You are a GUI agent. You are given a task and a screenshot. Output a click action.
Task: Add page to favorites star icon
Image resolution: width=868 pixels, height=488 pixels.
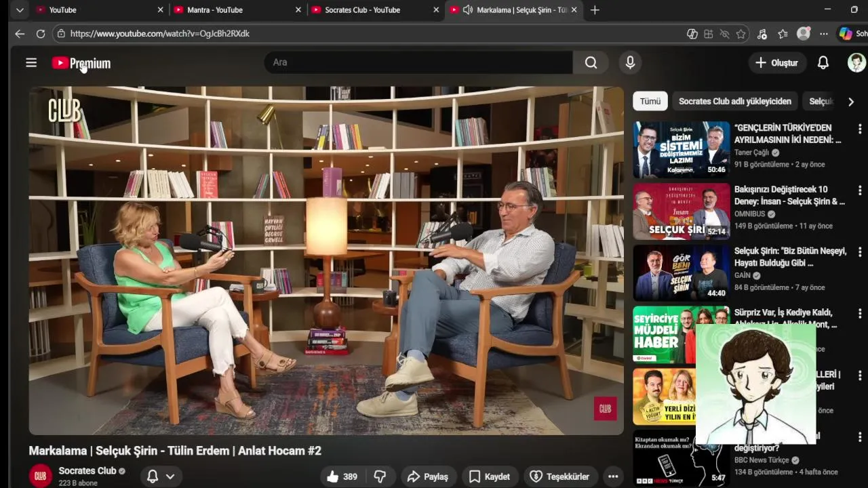(741, 34)
